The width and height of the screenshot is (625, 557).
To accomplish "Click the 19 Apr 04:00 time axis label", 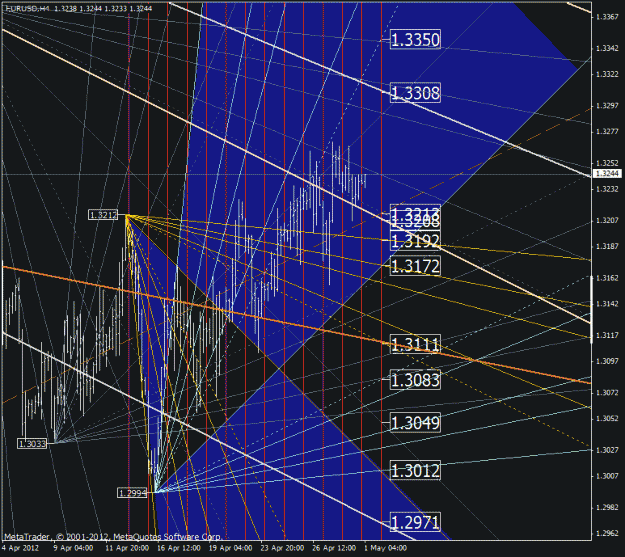I will 230,548.
